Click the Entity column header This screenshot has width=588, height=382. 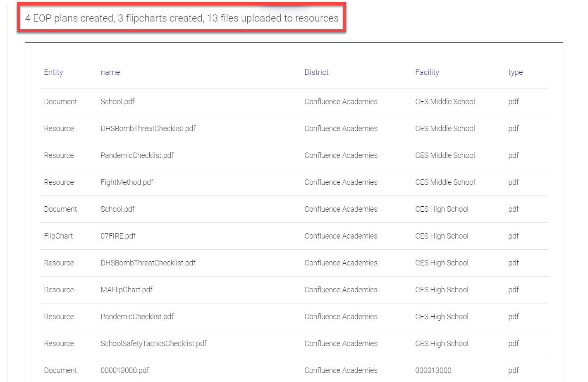click(x=53, y=72)
